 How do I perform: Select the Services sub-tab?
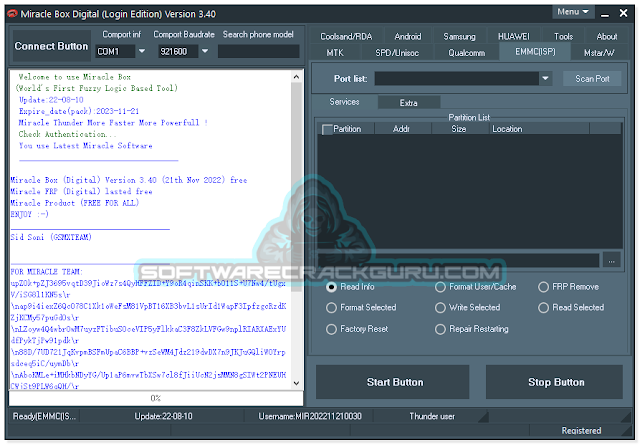[x=344, y=102]
